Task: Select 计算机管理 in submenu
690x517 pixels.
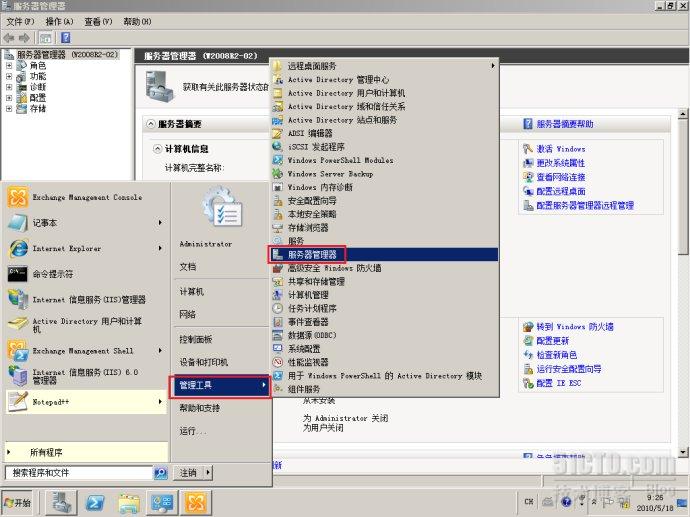Action: (x=384, y=295)
